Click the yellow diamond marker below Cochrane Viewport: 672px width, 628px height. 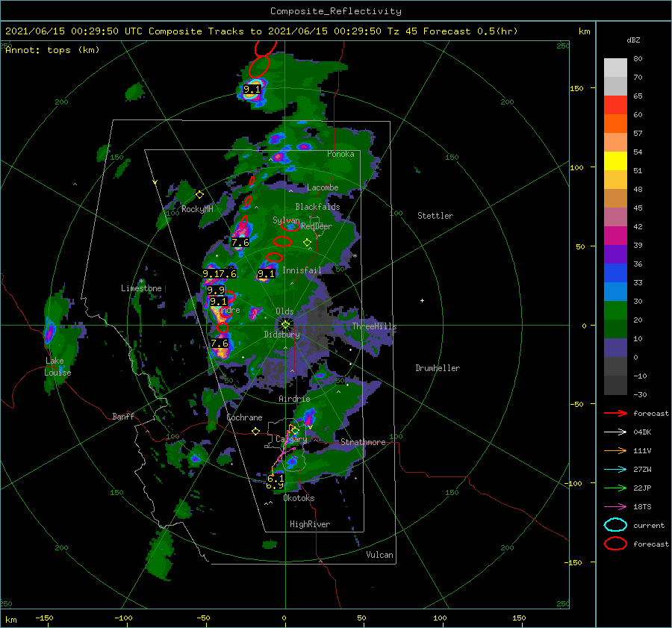click(256, 432)
